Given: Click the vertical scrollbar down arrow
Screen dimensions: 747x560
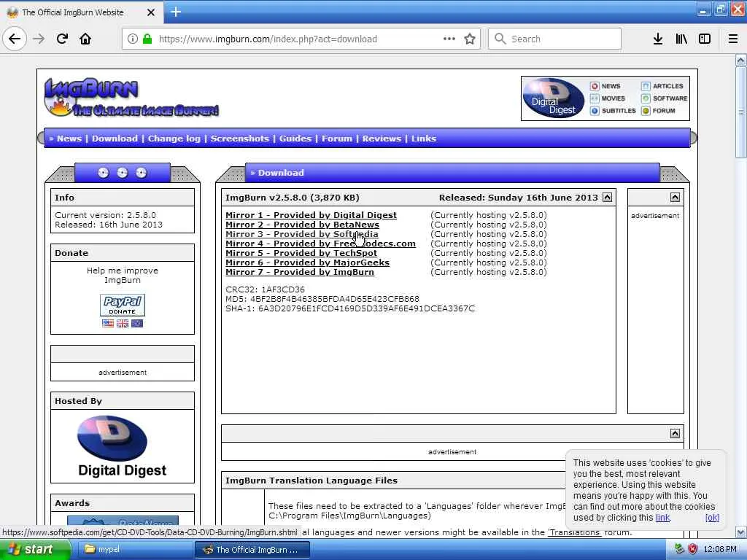Looking at the screenshot, I should pyautogui.click(x=741, y=532).
